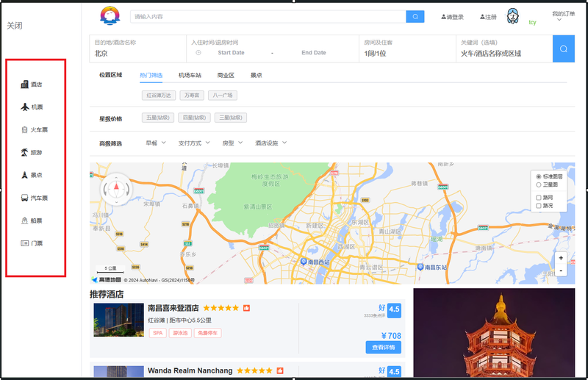
Task: Toggle the 五星(钻级) star filter
Action: 158,118
